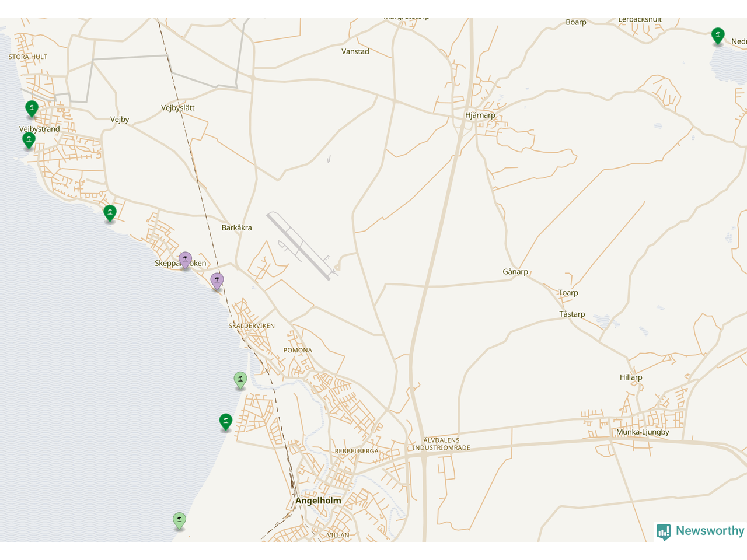Click the dark green beach marker below Stora Hult
Screen dimensions: 747x560
[32, 108]
